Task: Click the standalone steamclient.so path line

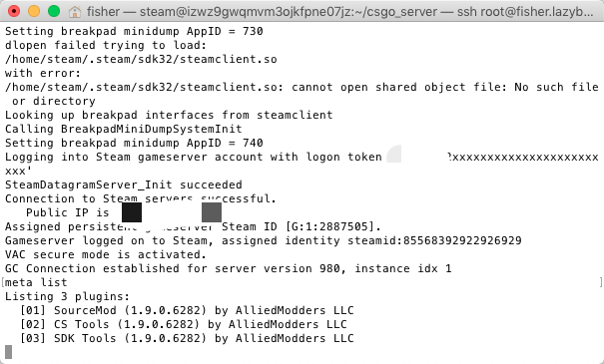Action: pyautogui.click(x=141, y=59)
